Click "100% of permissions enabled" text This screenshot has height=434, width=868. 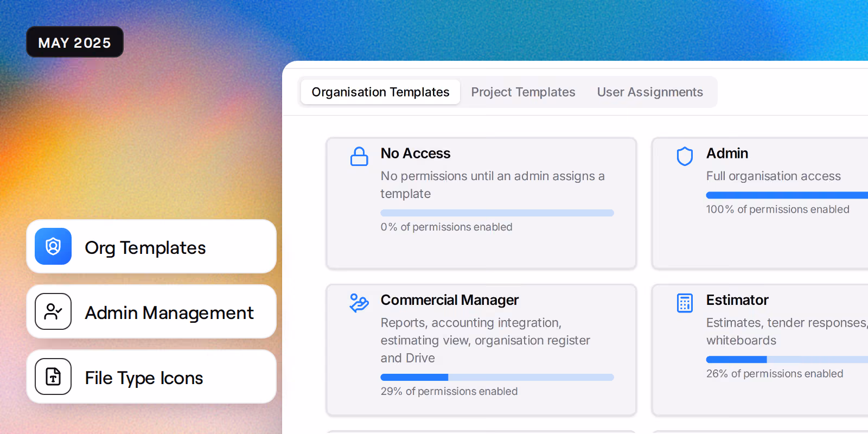point(777,209)
